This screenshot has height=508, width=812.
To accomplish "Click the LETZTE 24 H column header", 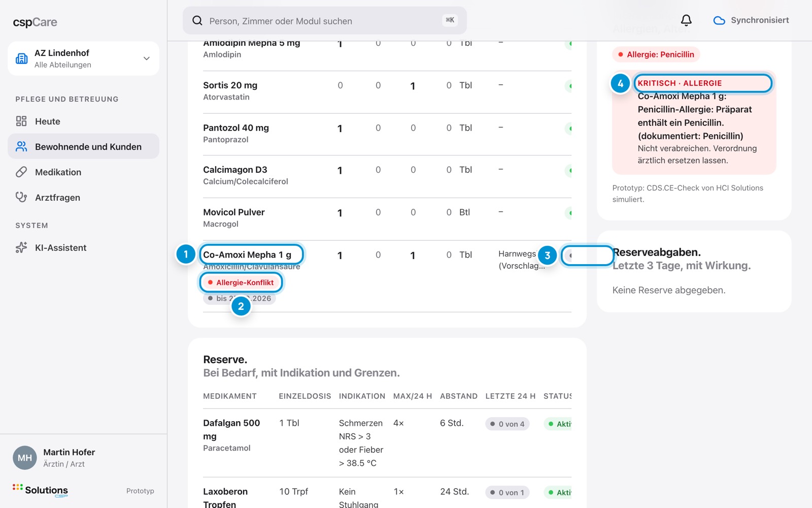I will coord(511,396).
